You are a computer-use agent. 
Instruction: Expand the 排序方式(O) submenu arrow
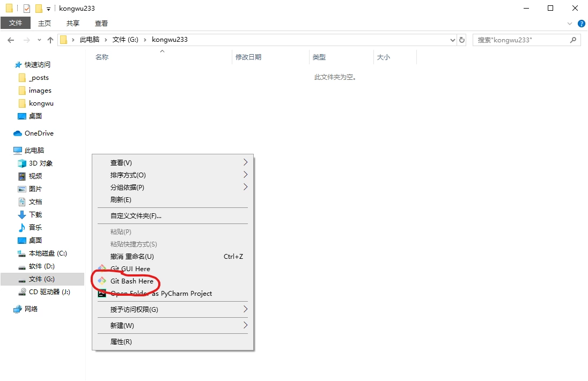tap(245, 175)
